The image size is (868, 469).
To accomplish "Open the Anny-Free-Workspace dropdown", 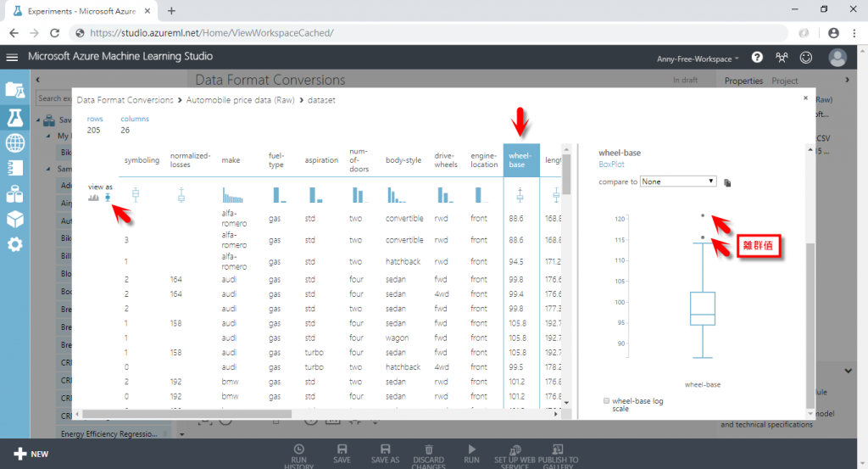I will [698, 59].
